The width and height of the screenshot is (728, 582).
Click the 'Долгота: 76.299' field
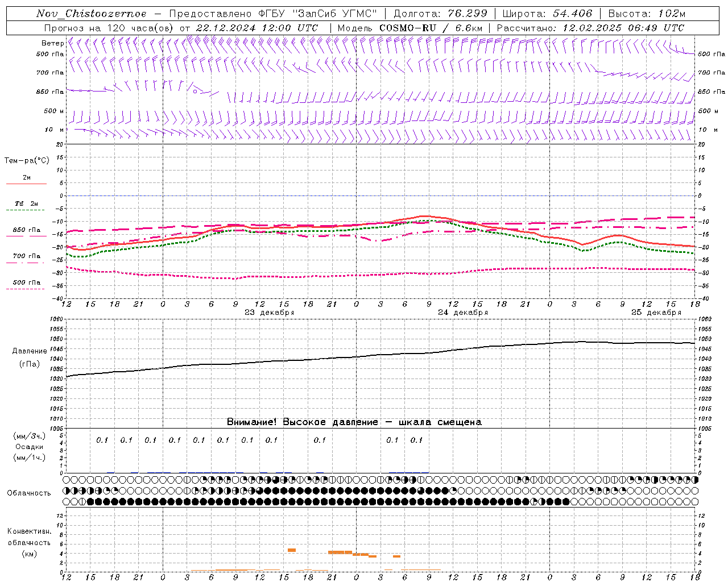click(440, 14)
